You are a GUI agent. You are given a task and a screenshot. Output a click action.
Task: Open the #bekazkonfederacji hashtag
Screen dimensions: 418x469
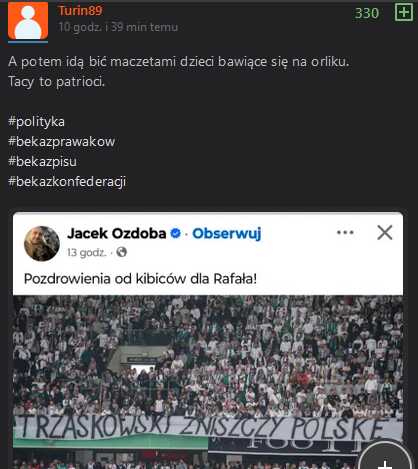point(67,182)
